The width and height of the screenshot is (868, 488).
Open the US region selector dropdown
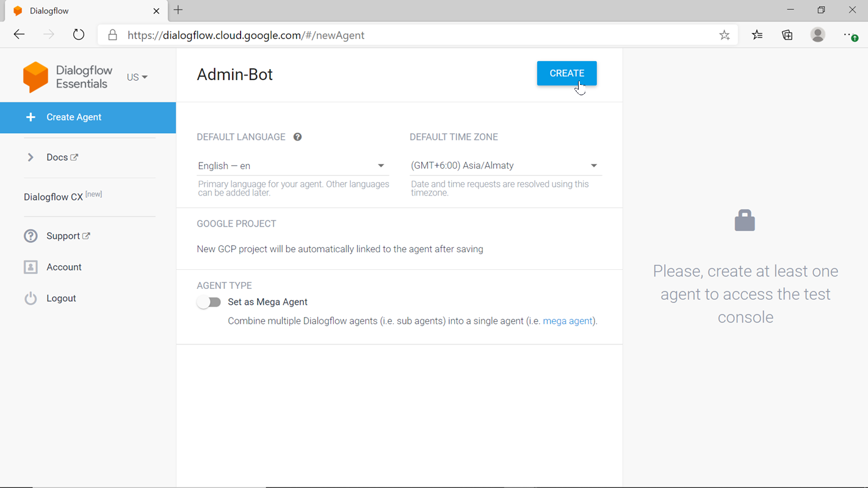click(137, 78)
